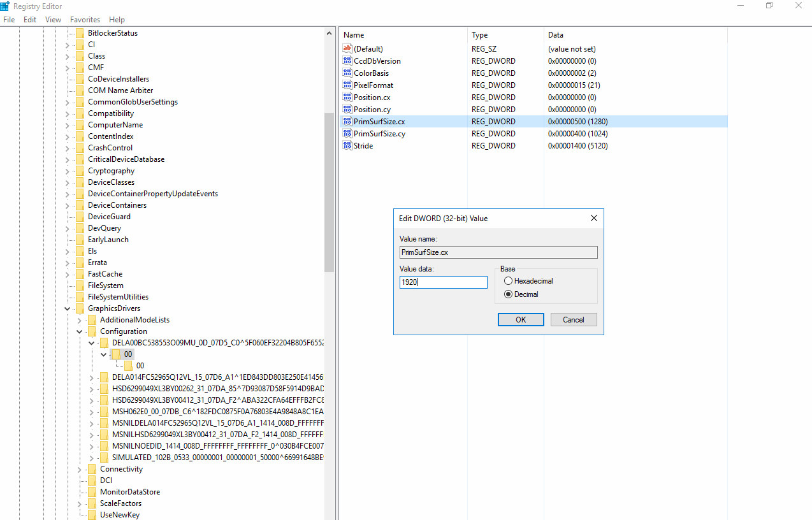Open the View menu
812x520 pixels.
(x=54, y=20)
